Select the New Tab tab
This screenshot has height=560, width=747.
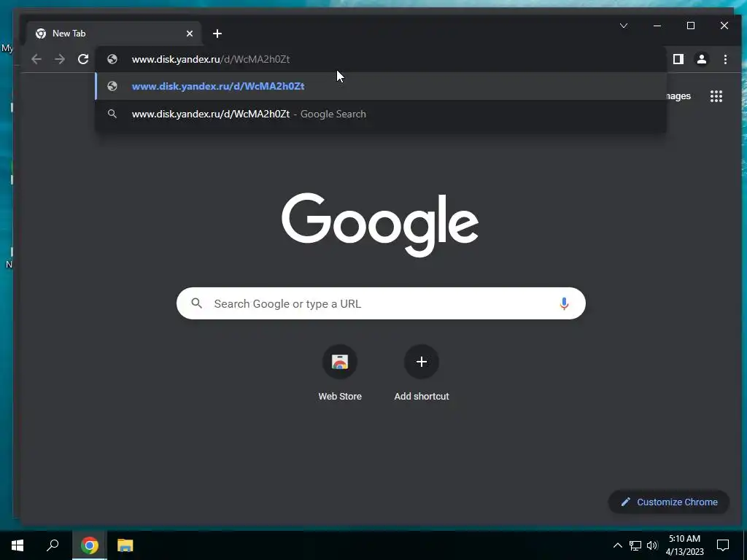(114, 34)
